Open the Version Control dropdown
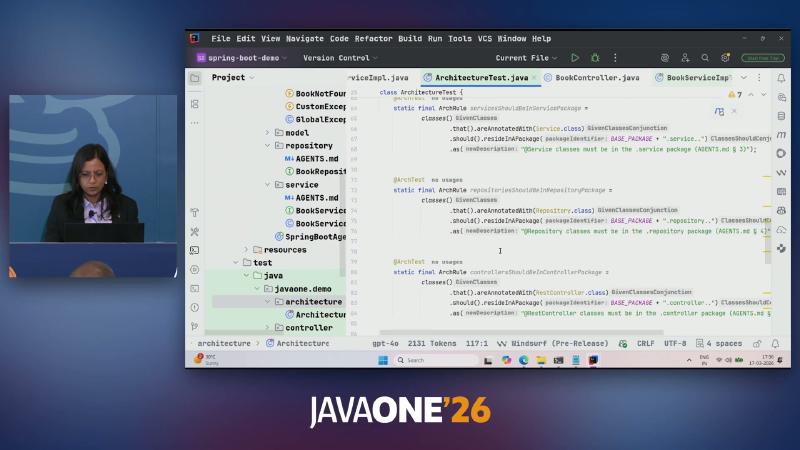 [340, 58]
